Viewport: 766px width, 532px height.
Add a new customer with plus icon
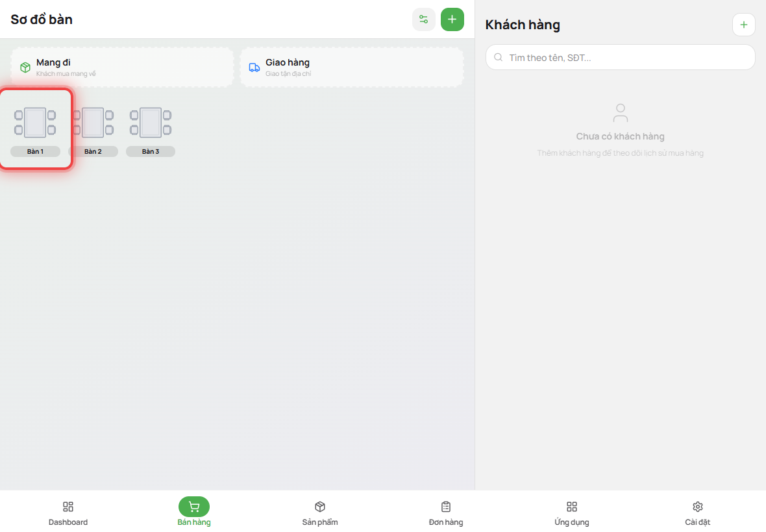point(743,25)
